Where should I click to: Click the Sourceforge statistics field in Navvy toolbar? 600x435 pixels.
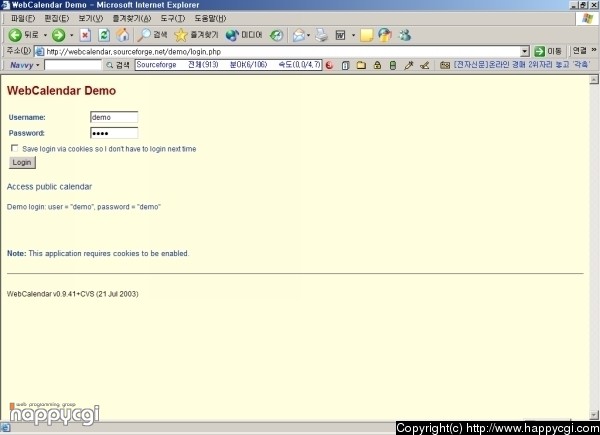coord(228,65)
